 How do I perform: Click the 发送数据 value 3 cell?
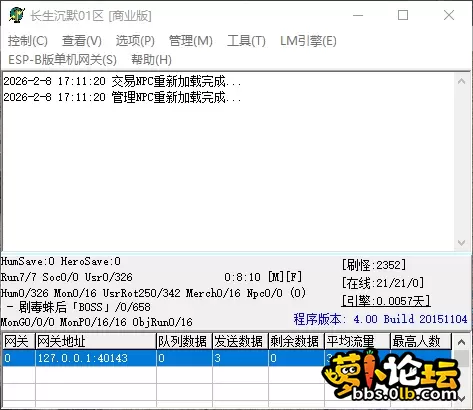(x=240, y=358)
